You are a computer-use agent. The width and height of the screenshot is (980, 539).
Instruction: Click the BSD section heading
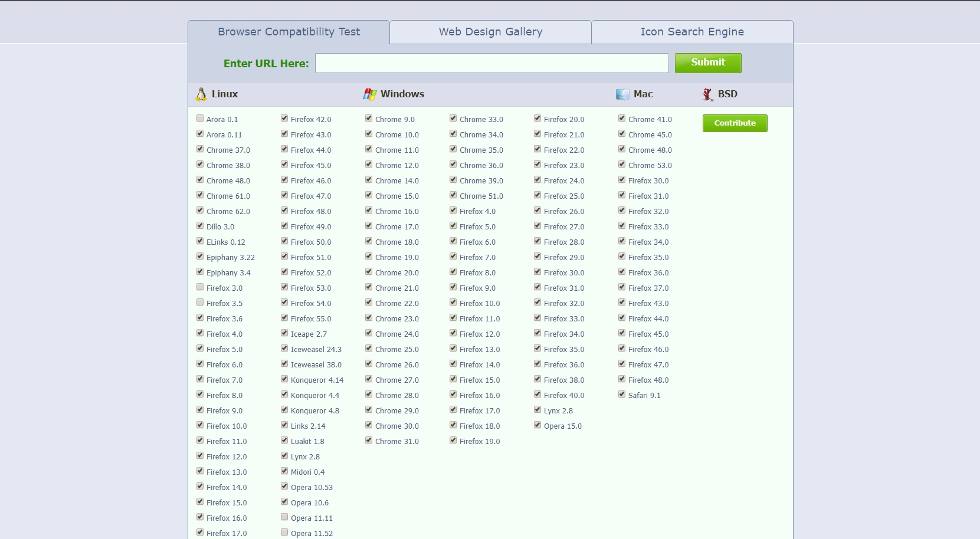click(x=727, y=94)
